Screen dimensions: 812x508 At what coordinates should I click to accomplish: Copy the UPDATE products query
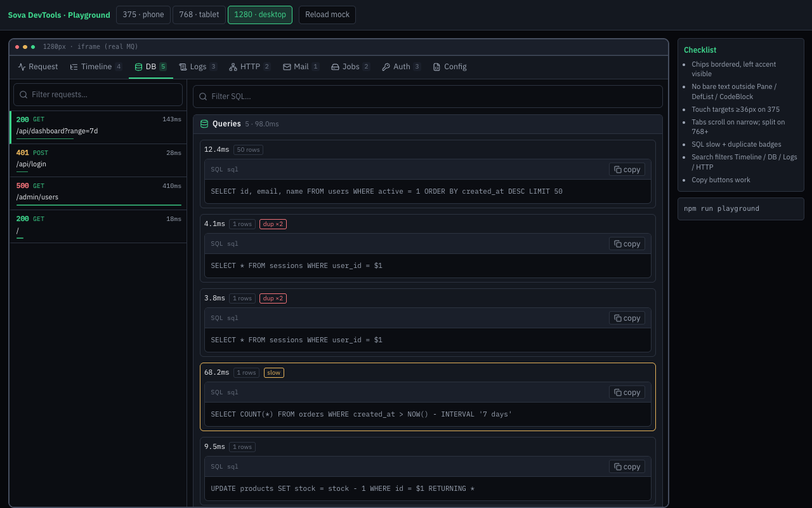[x=627, y=467]
